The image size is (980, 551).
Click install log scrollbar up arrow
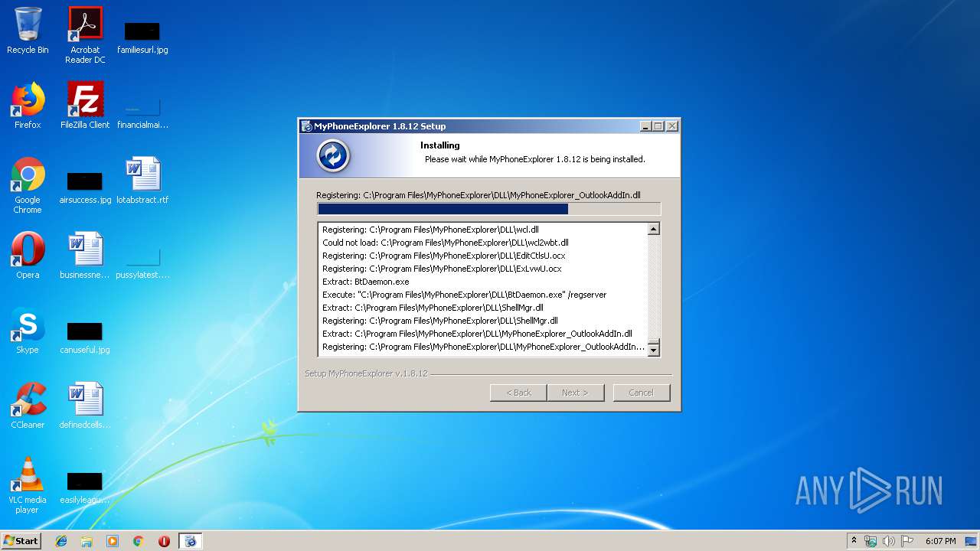pyautogui.click(x=653, y=229)
